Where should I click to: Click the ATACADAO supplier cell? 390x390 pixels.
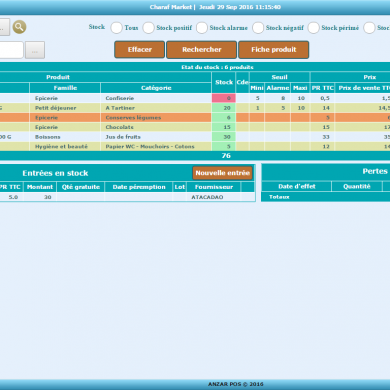[214, 197]
